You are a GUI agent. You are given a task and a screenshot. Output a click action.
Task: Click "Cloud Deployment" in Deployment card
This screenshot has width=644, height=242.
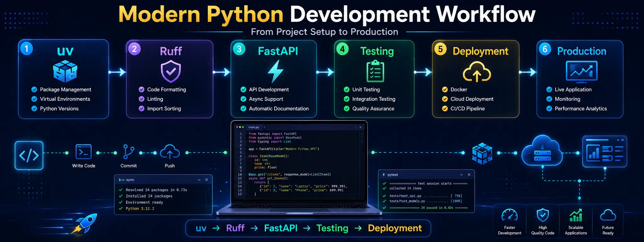pyautogui.click(x=472, y=99)
